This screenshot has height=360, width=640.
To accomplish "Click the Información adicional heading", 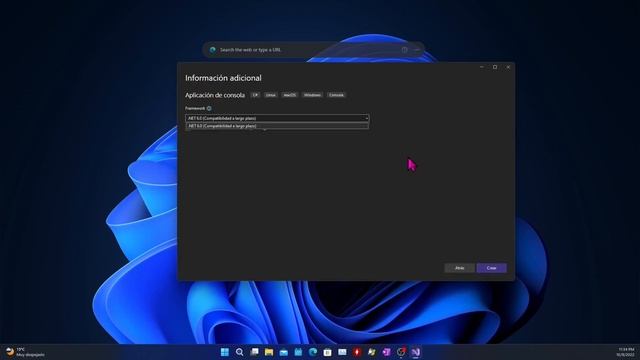I will pyautogui.click(x=223, y=78).
